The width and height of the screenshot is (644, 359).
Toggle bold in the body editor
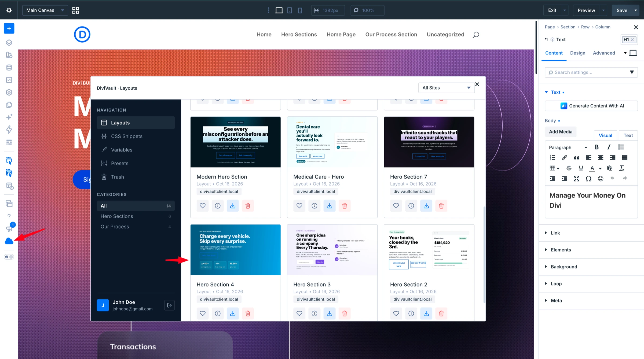point(597,147)
